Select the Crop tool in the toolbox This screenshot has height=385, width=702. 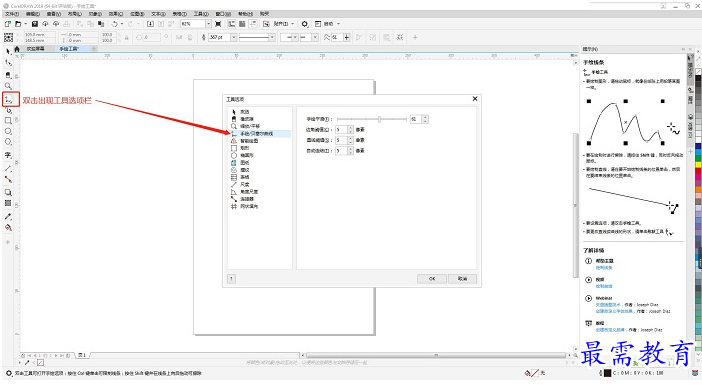click(x=8, y=75)
